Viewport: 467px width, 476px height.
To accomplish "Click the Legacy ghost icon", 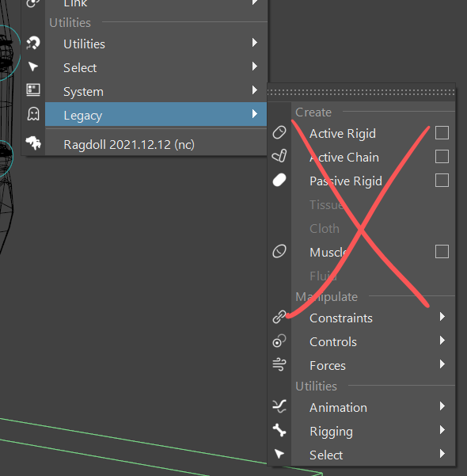I will point(33,114).
